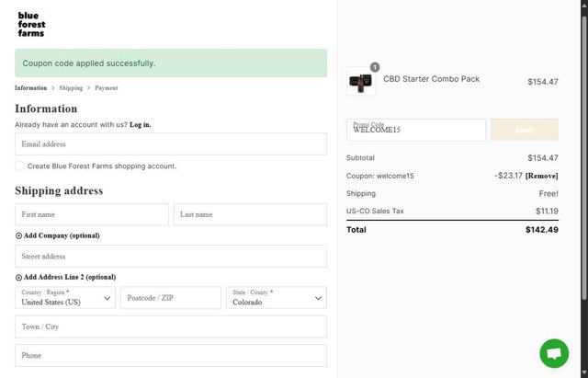Click the Apply promo code button
Viewport: 588px width, 378px height.
pos(525,130)
